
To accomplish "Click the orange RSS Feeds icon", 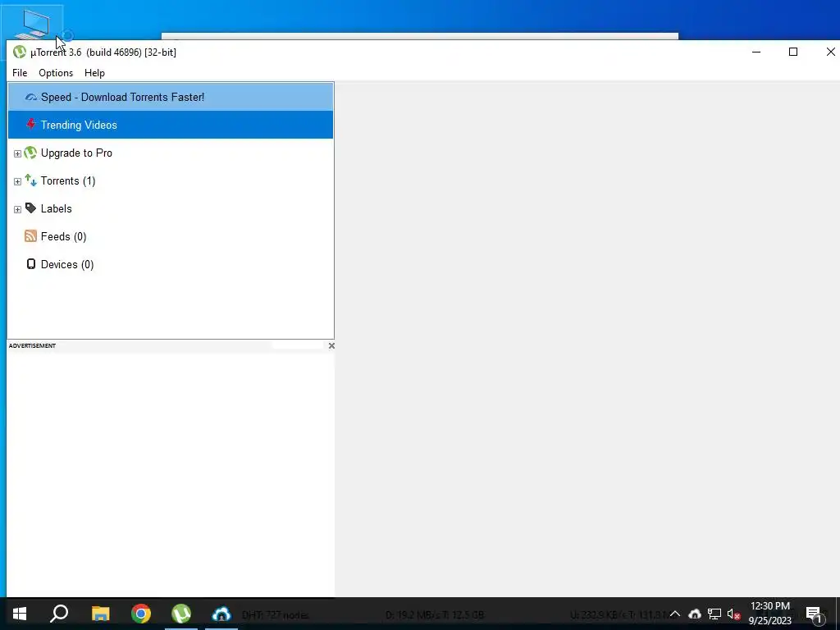I will tap(30, 236).
